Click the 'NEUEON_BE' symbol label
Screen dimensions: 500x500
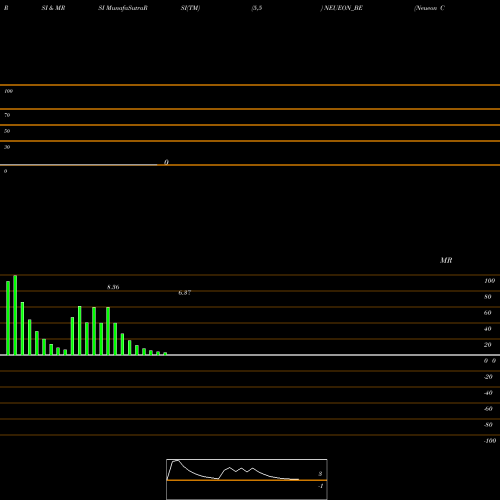coord(343,8)
